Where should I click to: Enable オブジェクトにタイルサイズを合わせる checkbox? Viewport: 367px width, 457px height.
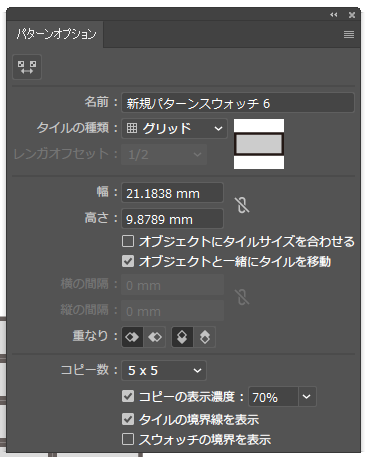(128, 241)
